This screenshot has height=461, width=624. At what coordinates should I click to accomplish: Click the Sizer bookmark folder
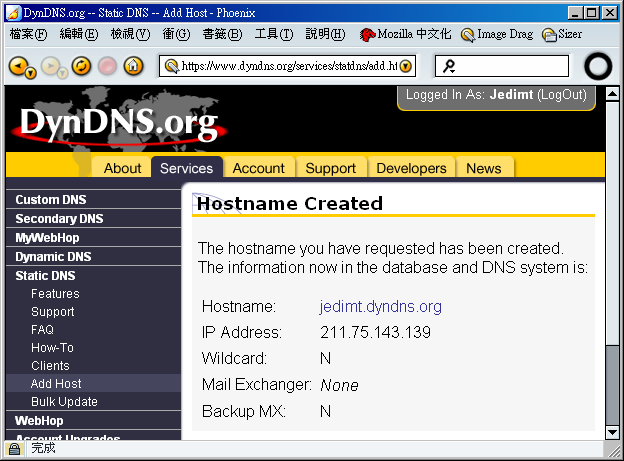(562, 34)
